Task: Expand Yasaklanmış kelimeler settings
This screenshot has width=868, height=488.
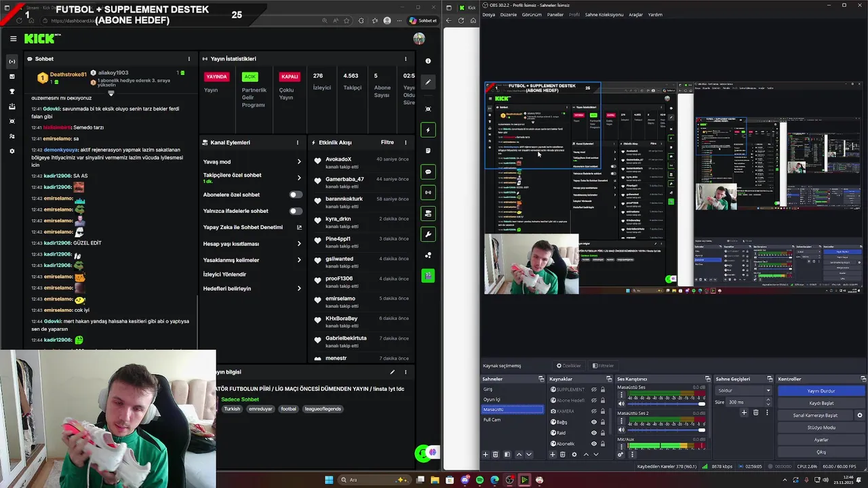Action: [x=299, y=260]
